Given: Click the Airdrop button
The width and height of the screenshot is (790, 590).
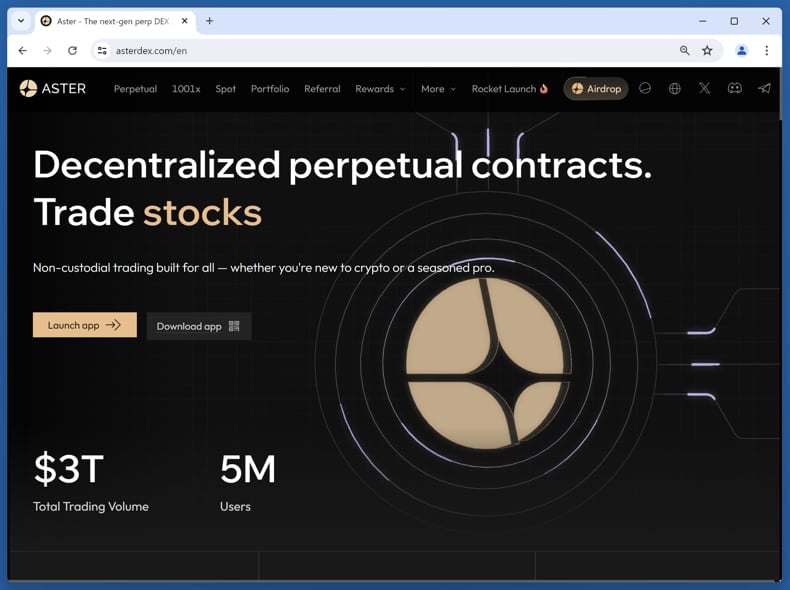Looking at the screenshot, I should [x=596, y=89].
